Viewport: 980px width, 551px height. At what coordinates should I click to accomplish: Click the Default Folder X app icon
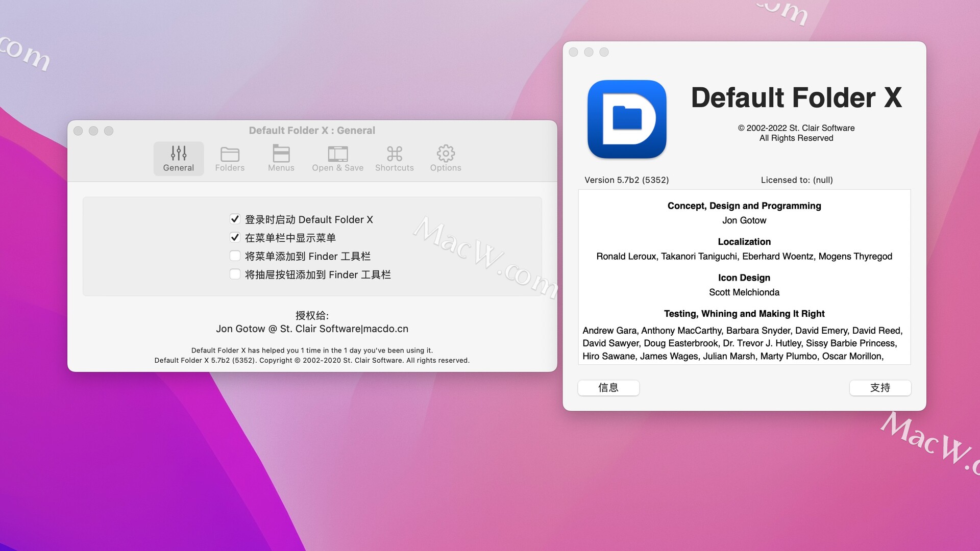point(627,119)
